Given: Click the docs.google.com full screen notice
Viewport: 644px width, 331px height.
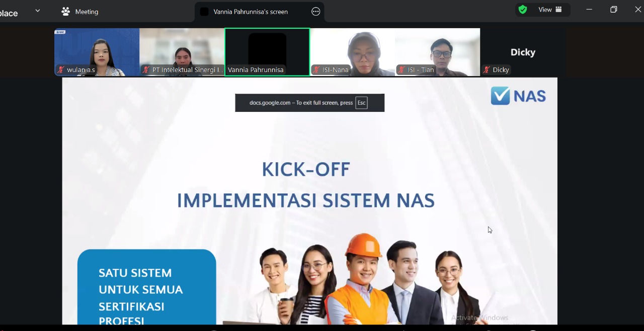Looking at the screenshot, I should click(x=309, y=103).
